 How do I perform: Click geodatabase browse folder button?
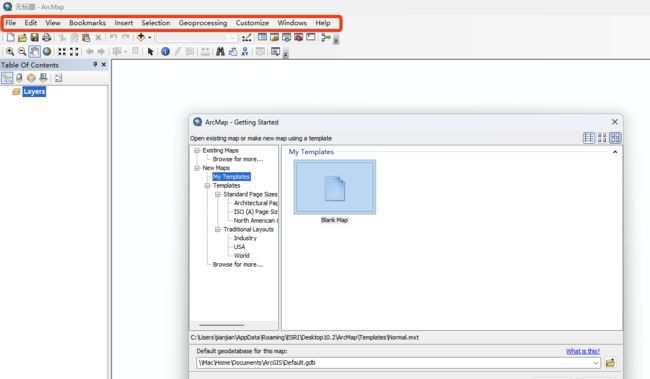point(610,363)
